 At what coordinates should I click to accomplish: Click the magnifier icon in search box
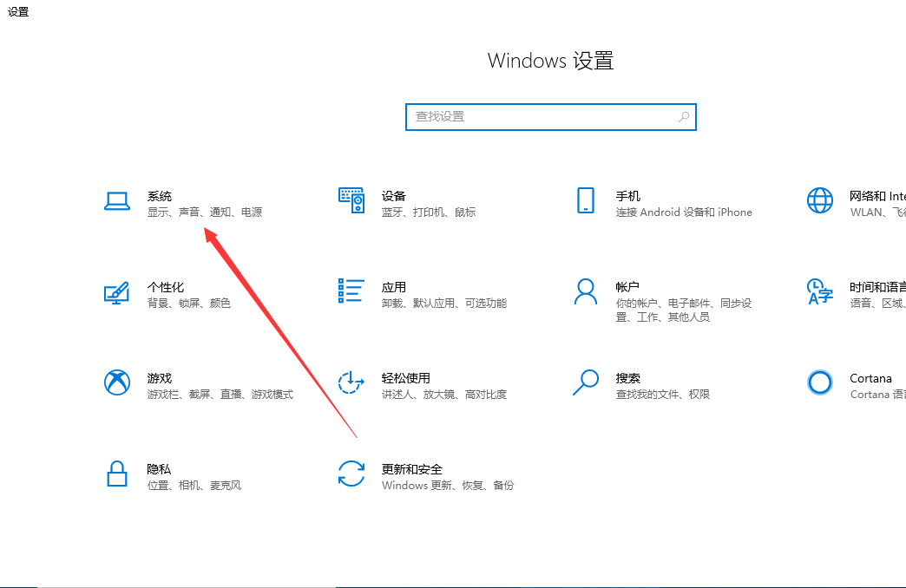click(681, 116)
